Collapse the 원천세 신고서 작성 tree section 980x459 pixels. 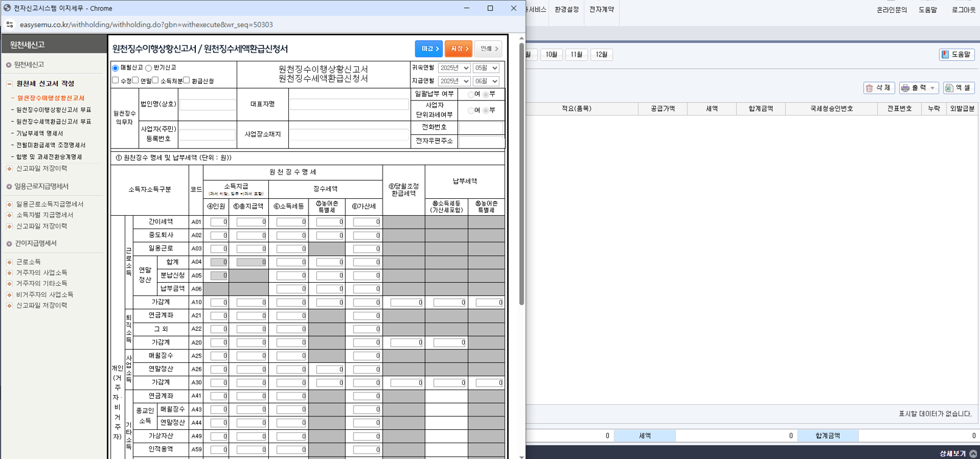point(9,84)
